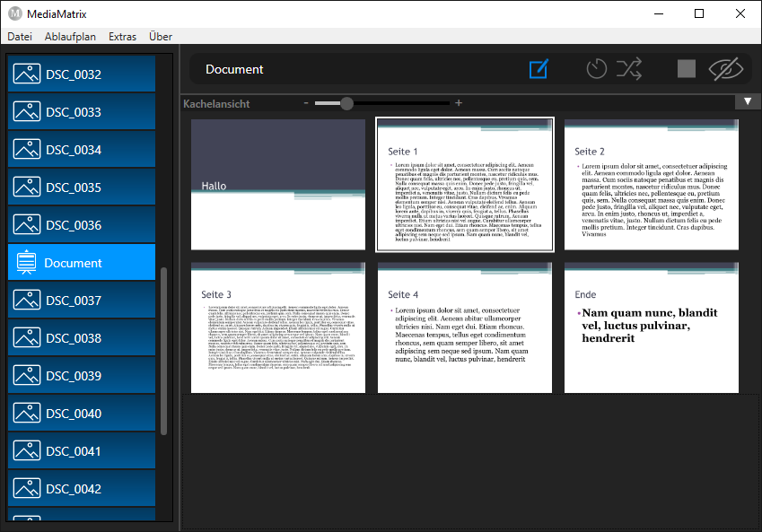The width and height of the screenshot is (762, 532).
Task: Select the DSC_0035 list entry
Action: 82,188
